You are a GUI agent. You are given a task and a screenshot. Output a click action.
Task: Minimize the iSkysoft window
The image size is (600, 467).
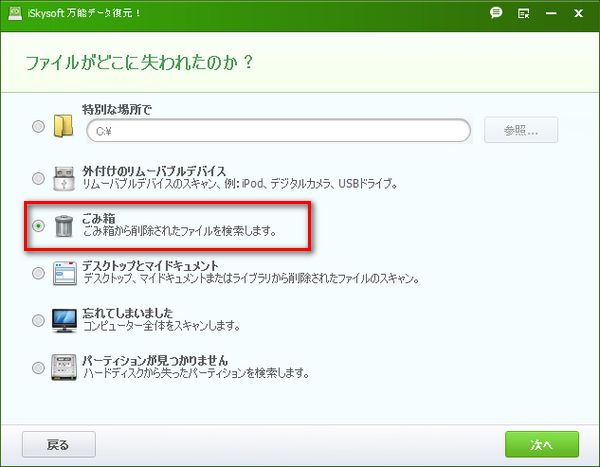pos(551,13)
